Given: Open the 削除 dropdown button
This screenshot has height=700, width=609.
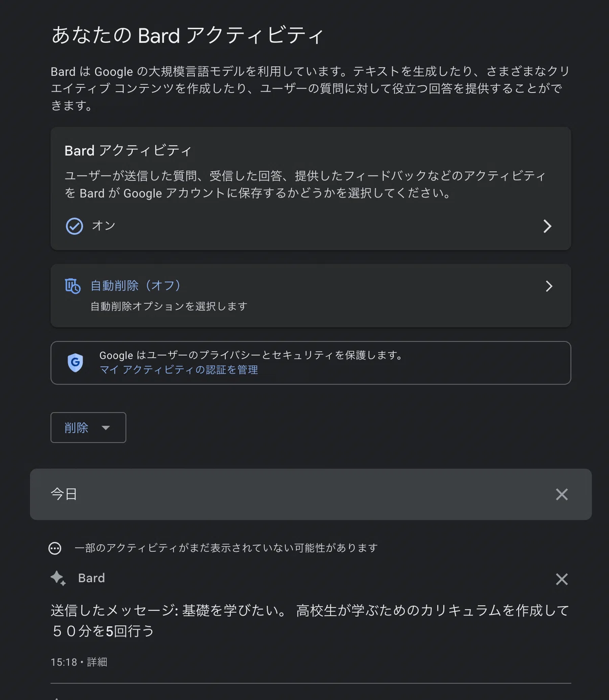Looking at the screenshot, I should pos(88,427).
